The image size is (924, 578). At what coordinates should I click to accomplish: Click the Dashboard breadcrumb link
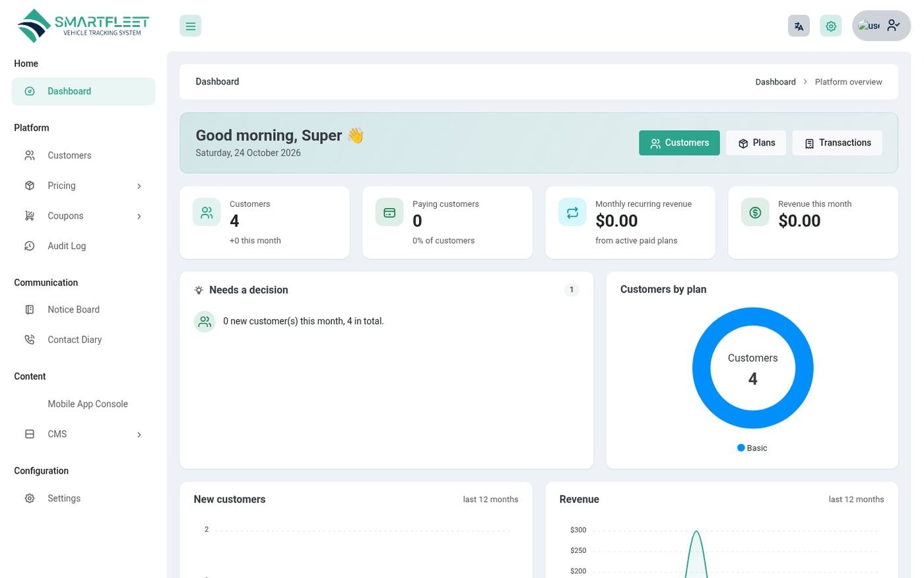[x=775, y=82]
